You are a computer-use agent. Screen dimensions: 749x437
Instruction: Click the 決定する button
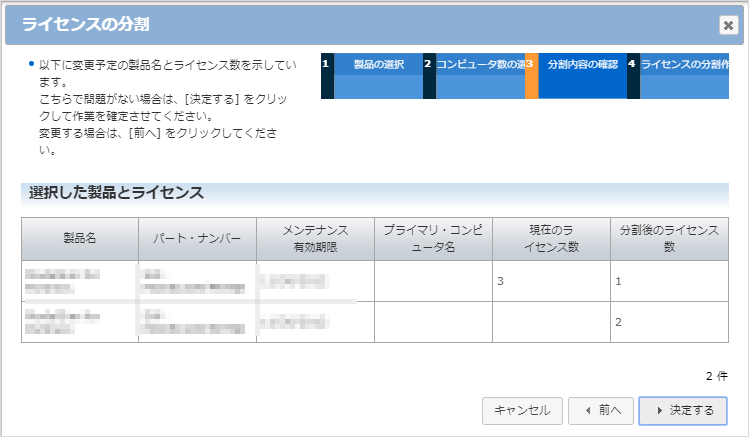[683, 410]
